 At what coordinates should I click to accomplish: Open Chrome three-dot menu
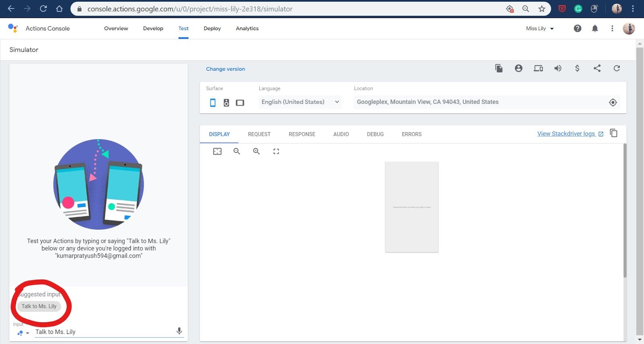[633, 9]
